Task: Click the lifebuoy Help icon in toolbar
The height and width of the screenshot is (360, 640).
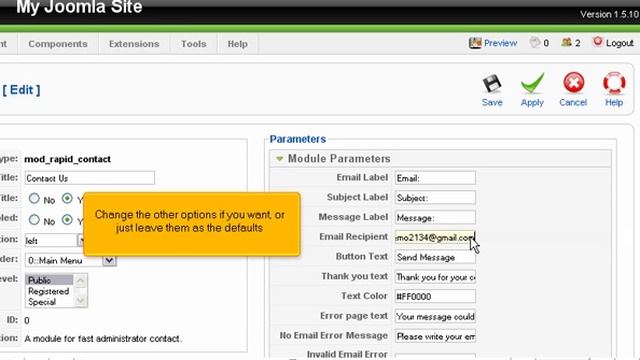Action: (614, 83)
